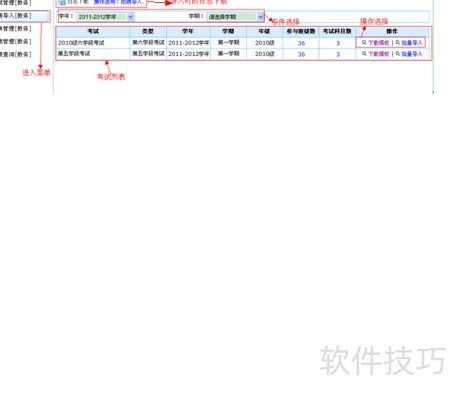
Task: Select the highlighted 导入[教务] sidebar item
Action: 25,16
